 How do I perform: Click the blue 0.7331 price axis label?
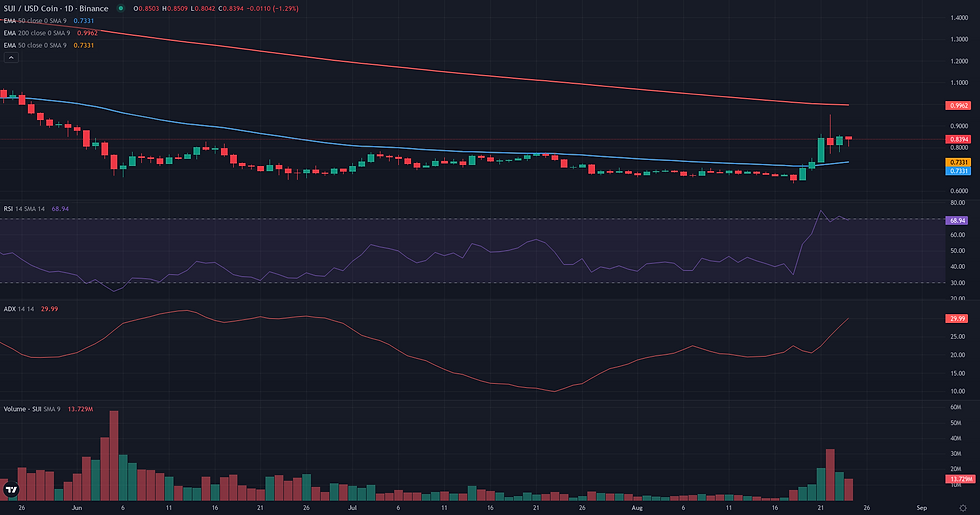click(959, 171)
